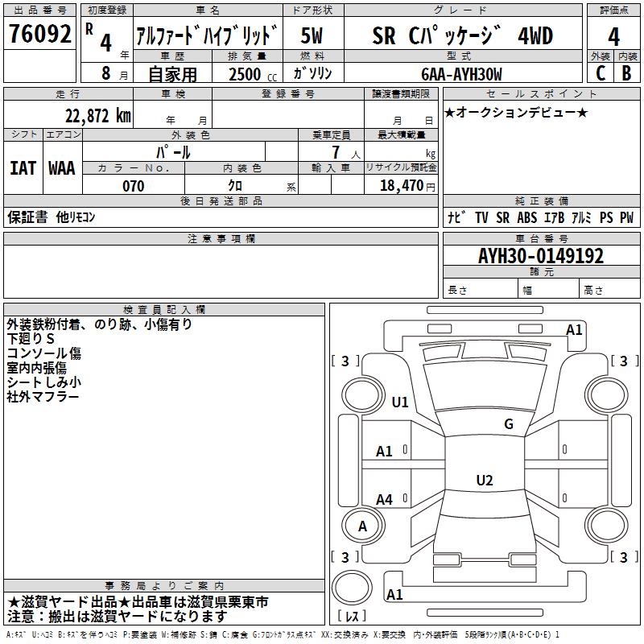The width and height of the screenshot is (644, 644).
Task: Click the 社外マフラー inspector note
Action: tap(43, 397)
